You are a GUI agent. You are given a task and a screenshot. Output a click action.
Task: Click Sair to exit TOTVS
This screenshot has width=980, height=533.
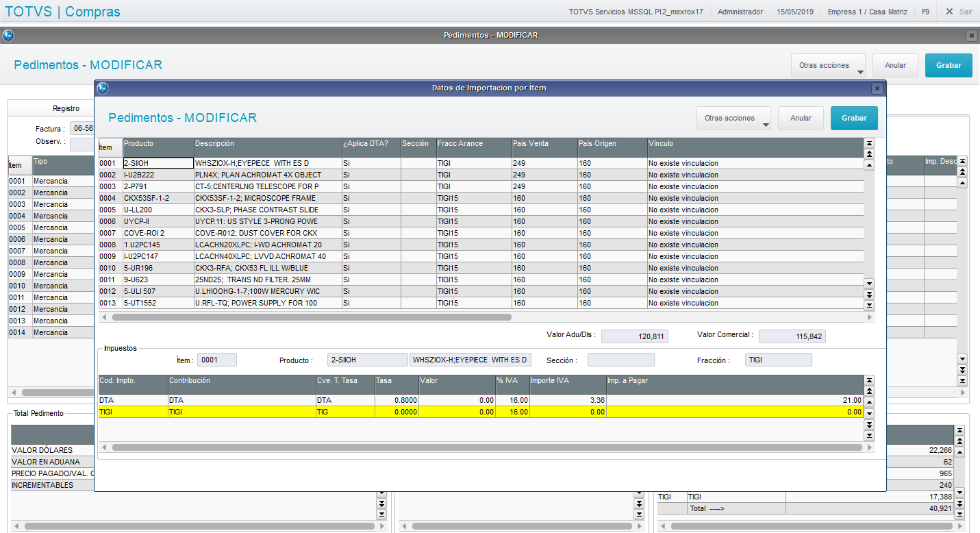959,12
